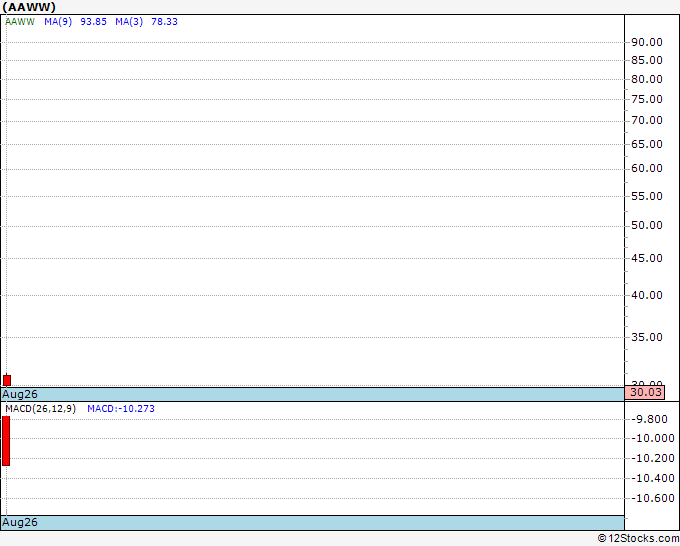680x546 pixels.
Task: Click the MACD(26,12,9) indicator label
Action: click(40, 409)
